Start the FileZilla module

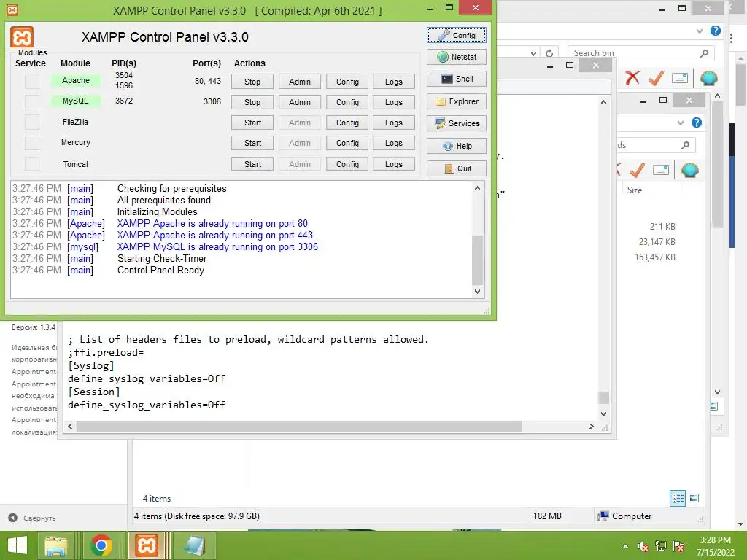click(252, 122)
